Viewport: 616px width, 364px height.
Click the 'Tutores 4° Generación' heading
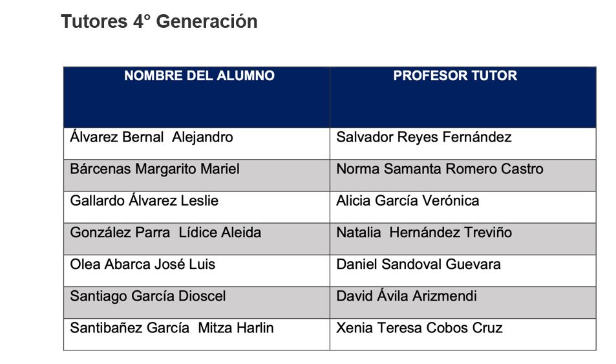coord(159,21)
